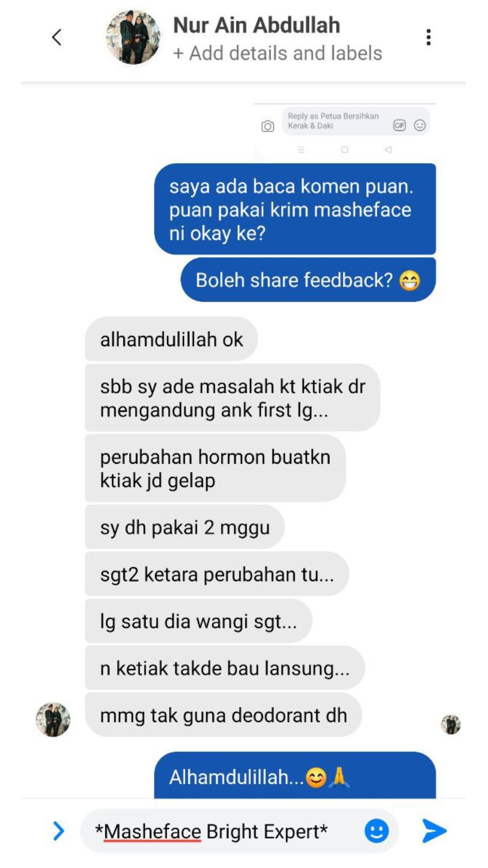Tap the 'sy dh pakai 2 mggu' message
This screenshot has height=868, width=488.
(185, 527)
